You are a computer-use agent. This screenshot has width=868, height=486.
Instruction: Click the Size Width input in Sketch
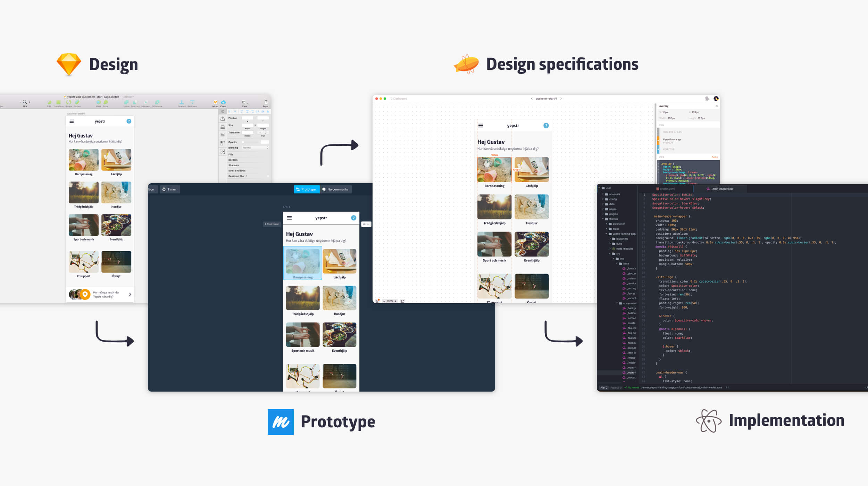click(x=247, y=125)
